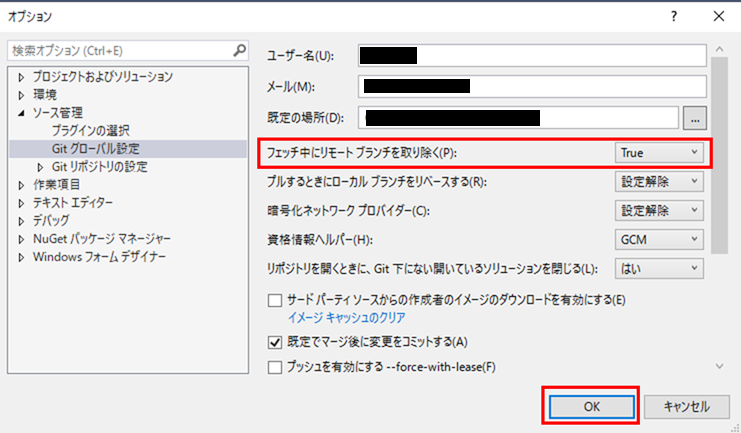
Task: Expand プロジェクトおよびソリューション node
Action: click(21, 77)
